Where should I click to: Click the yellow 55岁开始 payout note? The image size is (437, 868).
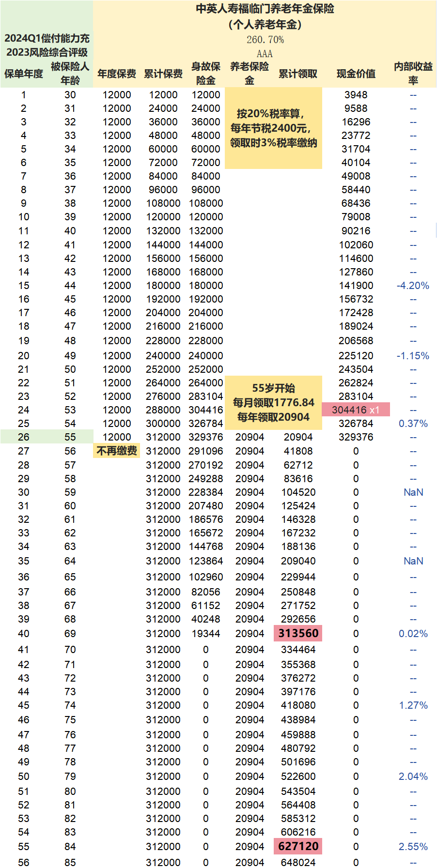point(274,403)
